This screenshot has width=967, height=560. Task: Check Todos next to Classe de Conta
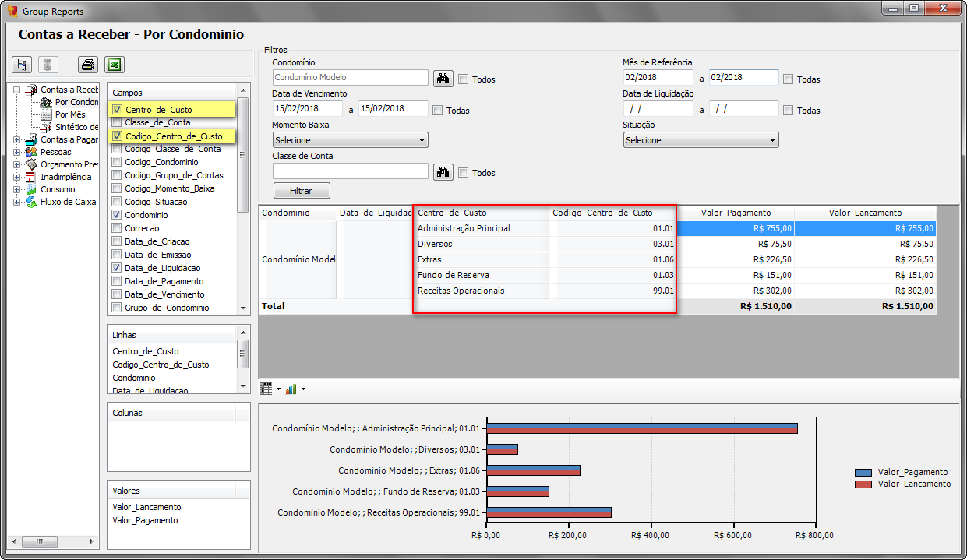point(463,172)
